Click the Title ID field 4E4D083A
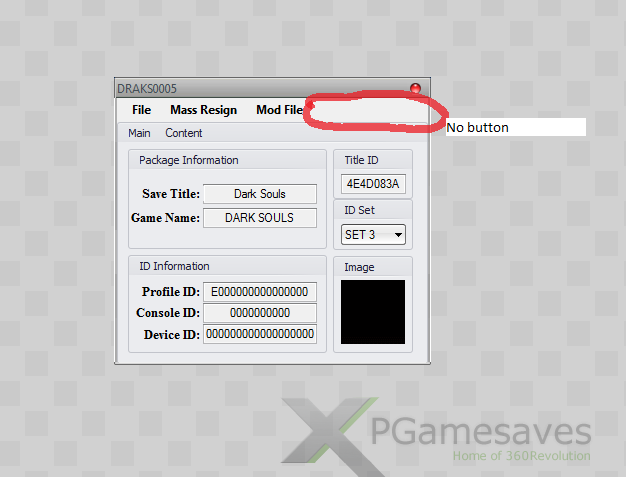626x477 pixels. click(373, 184)
